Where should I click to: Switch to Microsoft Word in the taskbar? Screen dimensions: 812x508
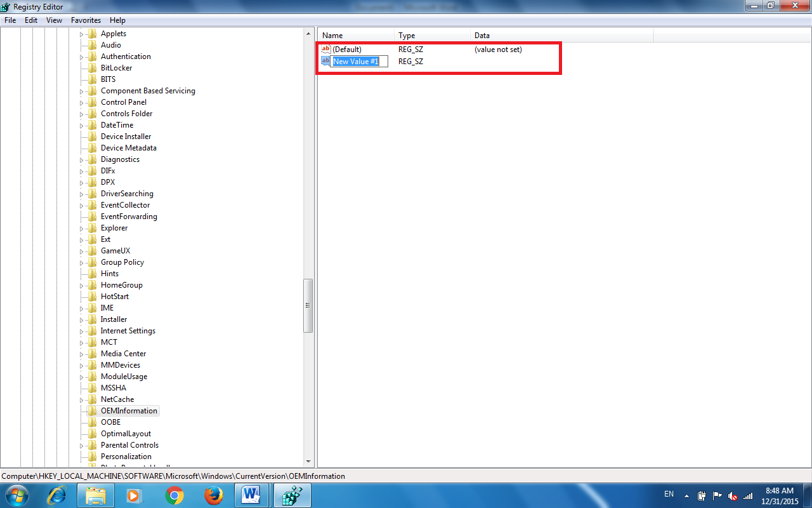(x=252, y=495)
